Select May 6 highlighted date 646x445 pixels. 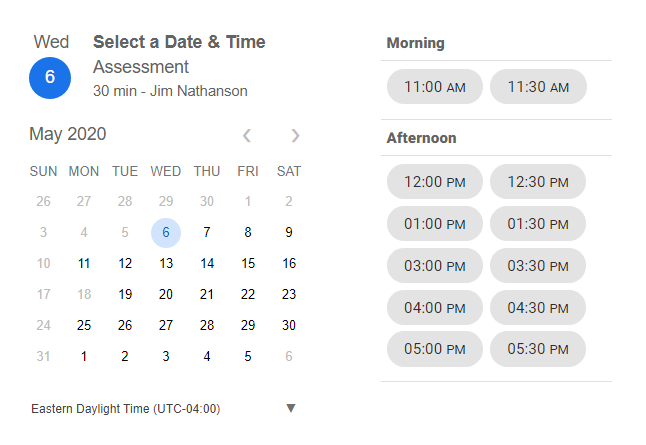click(x=166, y=232)
